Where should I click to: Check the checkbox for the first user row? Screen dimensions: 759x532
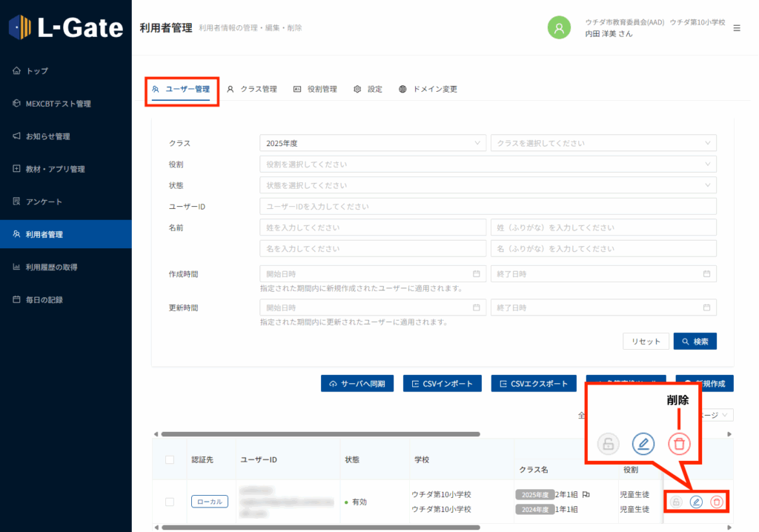170,502
